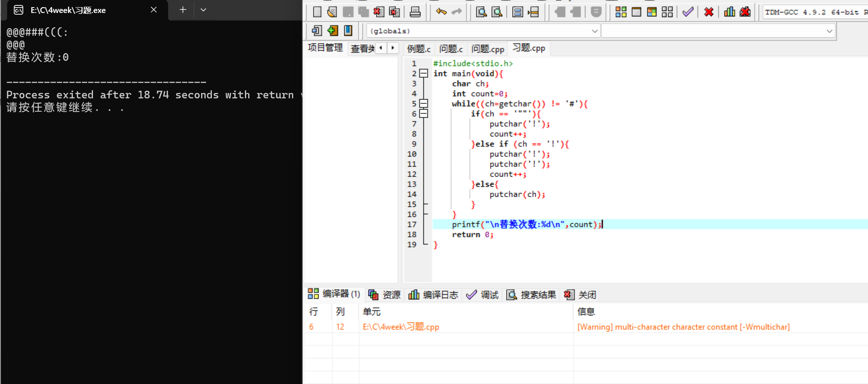Print the file with the printer icon
This screenshot has height=384, width=868.
point(415,12)
